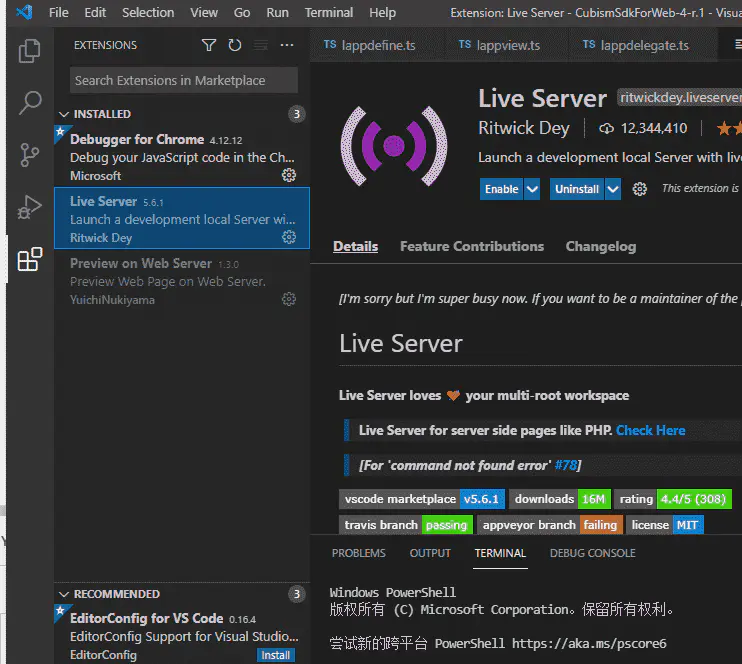Screen dimensions: 742x664
Task: Click the vscode marketplace v5.6.1 badge
Action: pos(422,499)
